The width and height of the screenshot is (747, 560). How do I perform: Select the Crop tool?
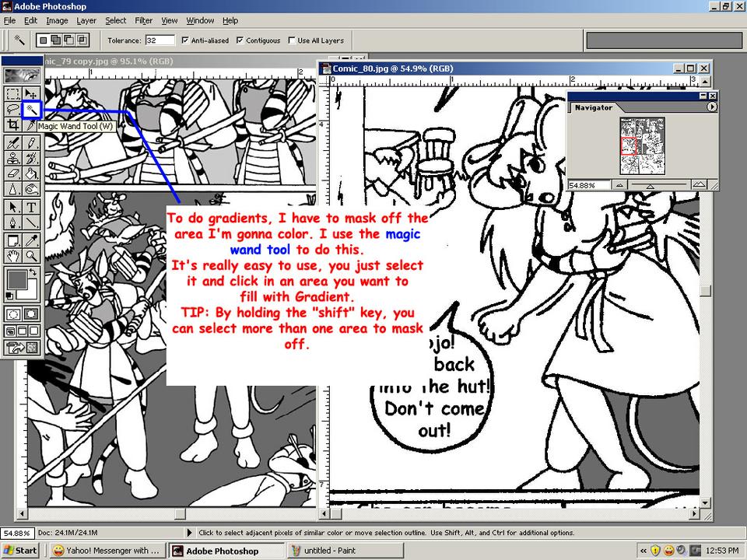pyautogui.click(x=13, y=125)
